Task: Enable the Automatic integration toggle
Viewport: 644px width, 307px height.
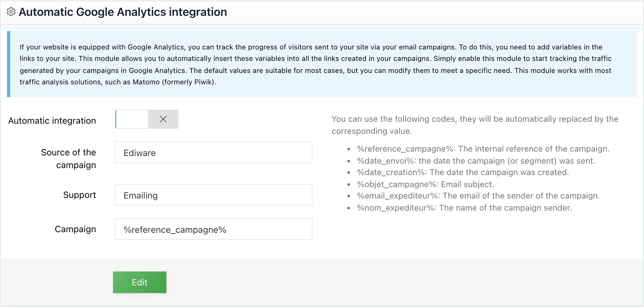Action: click(131, 119)
